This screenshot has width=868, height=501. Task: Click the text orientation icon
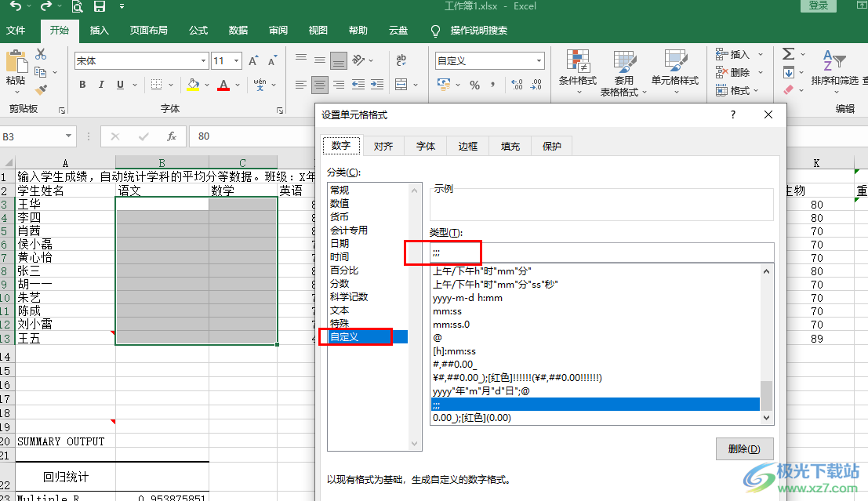pyautogui.click(x=358, y=60)
